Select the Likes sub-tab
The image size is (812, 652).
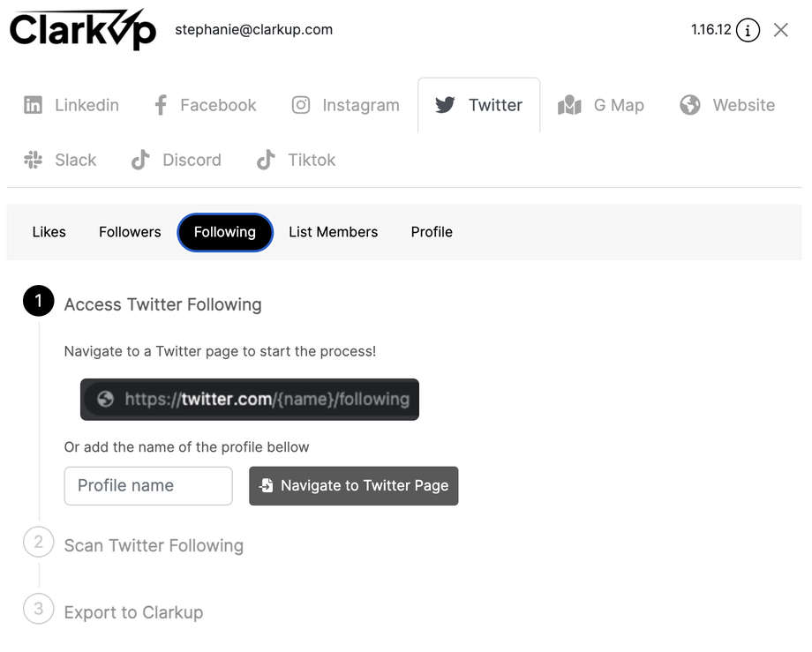49,232
